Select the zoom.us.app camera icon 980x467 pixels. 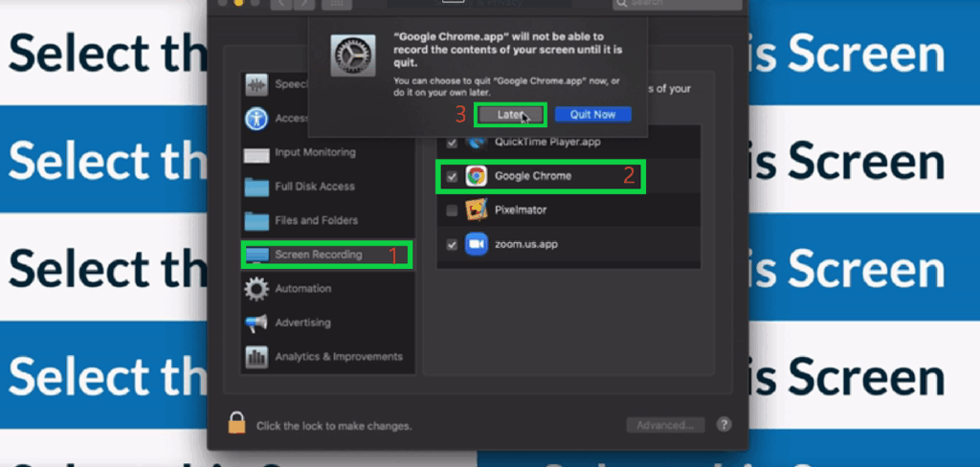coord(476,244)
